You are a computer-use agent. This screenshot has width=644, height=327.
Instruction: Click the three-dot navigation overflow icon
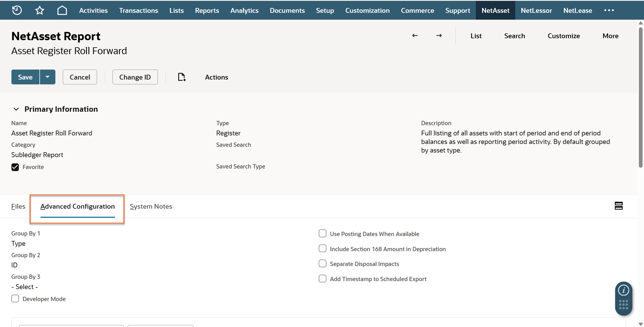pos(609,10)
